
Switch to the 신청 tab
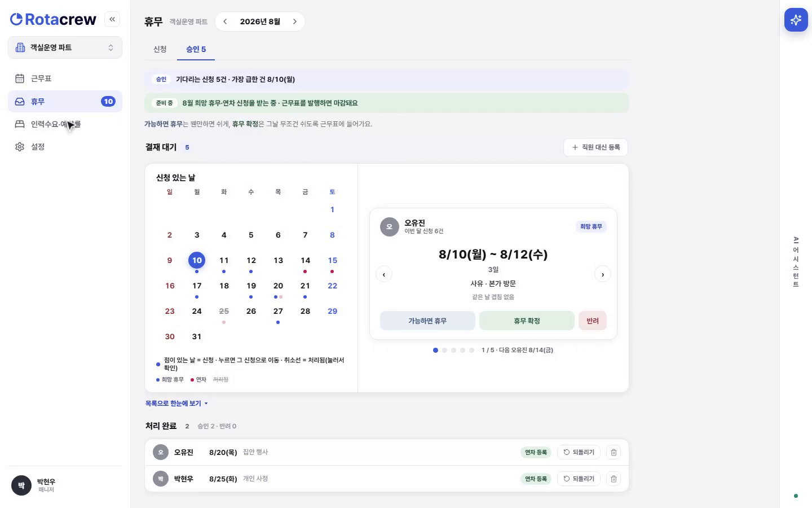(160, 49)
